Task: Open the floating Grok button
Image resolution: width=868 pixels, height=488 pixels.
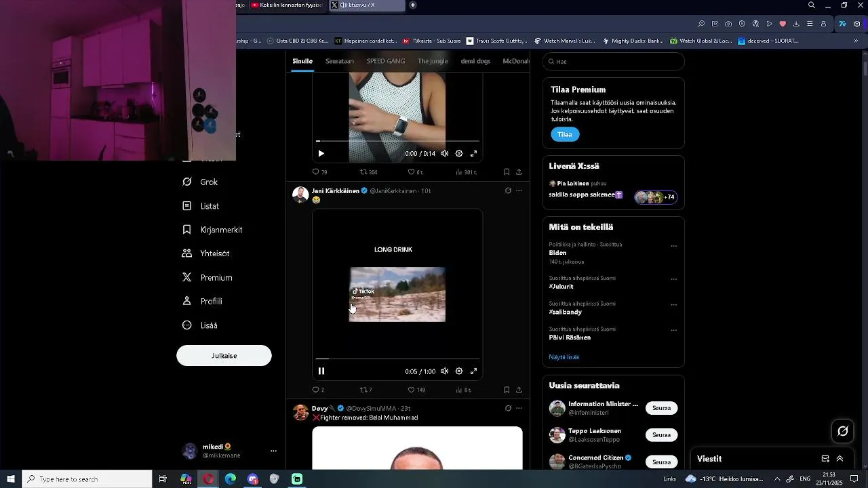Action: (843, 431)
